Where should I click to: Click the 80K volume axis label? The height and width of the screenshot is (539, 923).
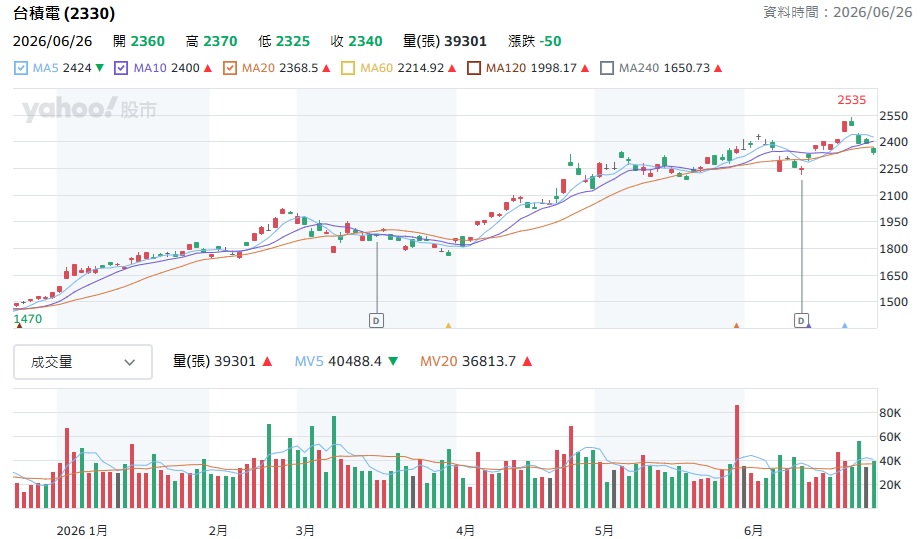pos(890,413)
